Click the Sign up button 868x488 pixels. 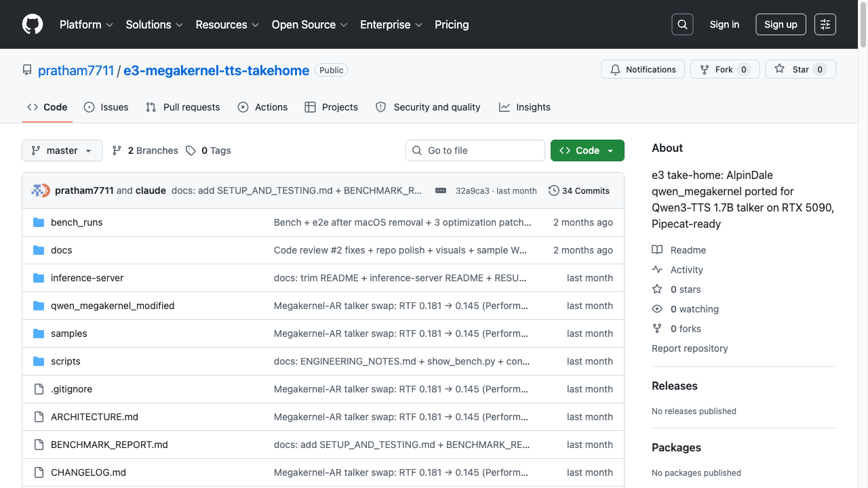pyautogui.click(x=781, y=24)
